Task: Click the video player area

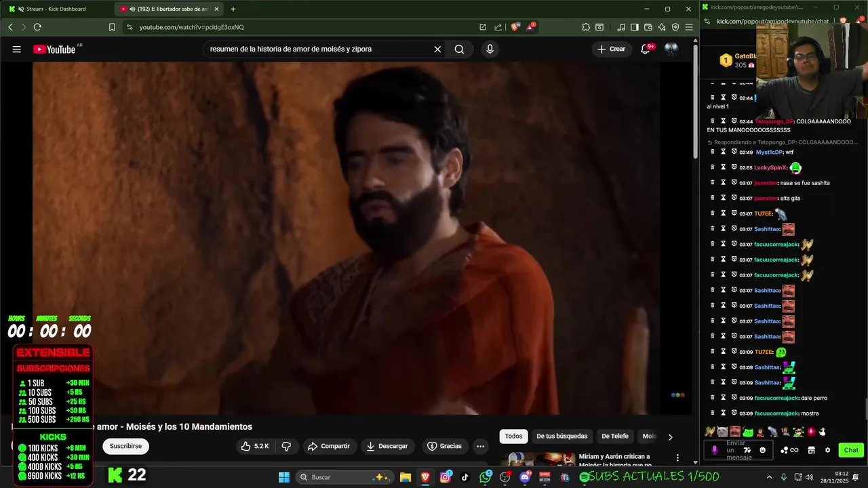Action: pyautogui.click(x=346, y=237)
